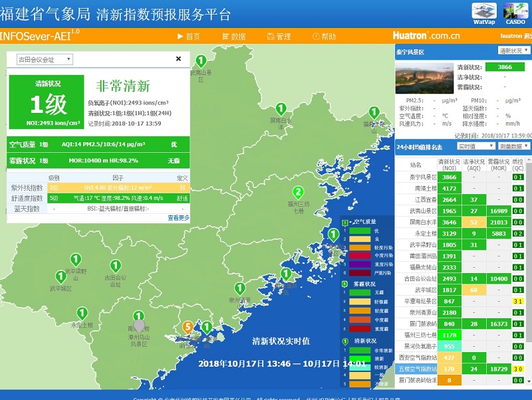Expand the 清新状况 dropdown in scenic panel
The height and width of the screenshot is (400, 532).
click(514, 50)
